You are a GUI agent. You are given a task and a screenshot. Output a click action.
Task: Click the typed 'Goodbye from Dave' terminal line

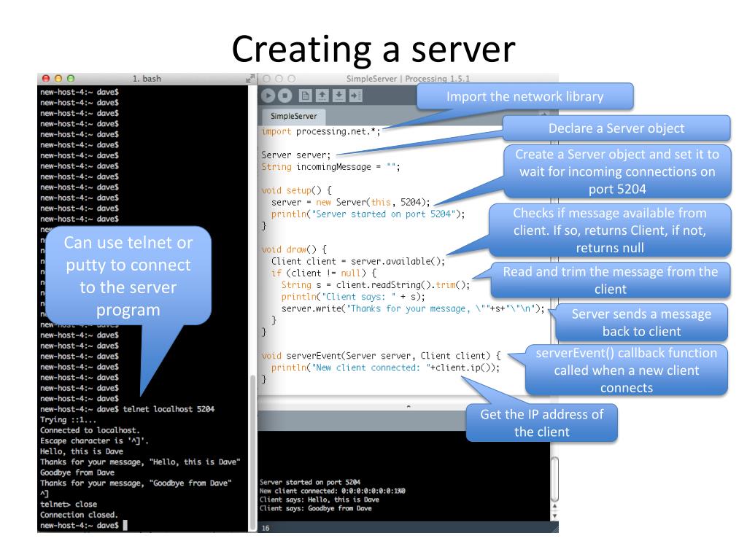pos(77,472)
